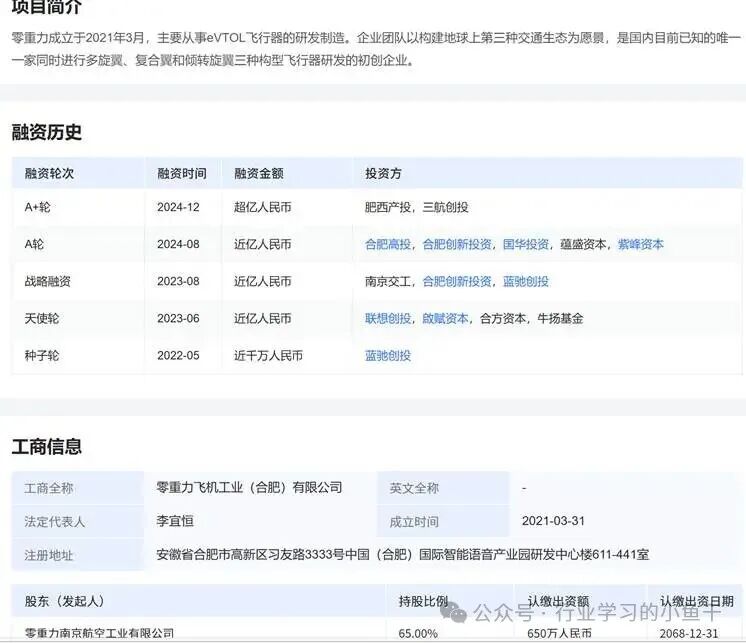Click 合方资本 investor text

503,319
